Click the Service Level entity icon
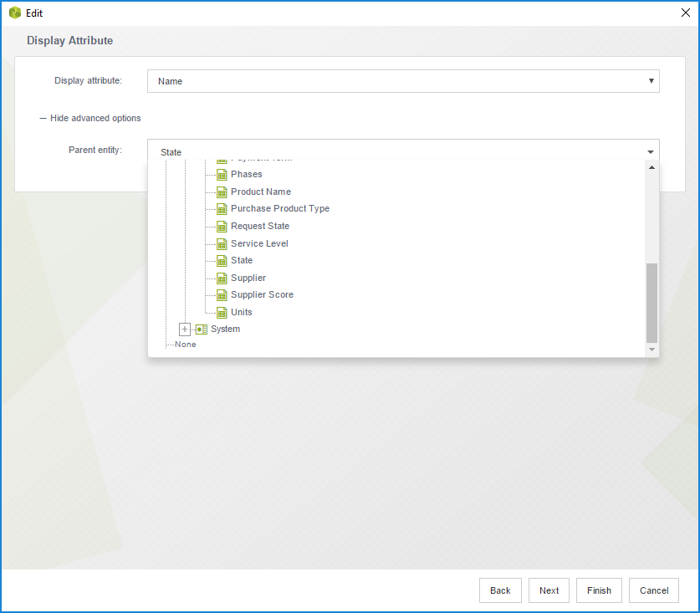Image resolution: width=700 pixels, height=613 pixels. pos(222,243)
